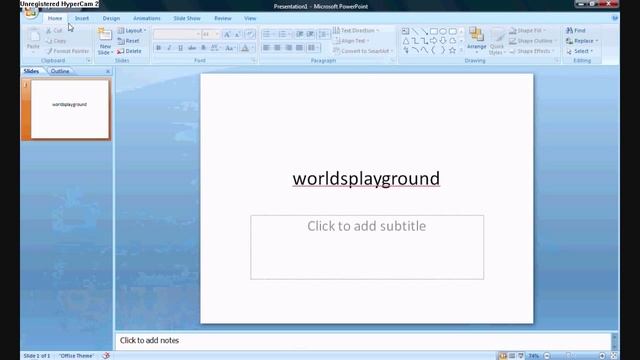The image size is (640, 360).
Task: Clear all formatting icon
Action: coord(250,34)
